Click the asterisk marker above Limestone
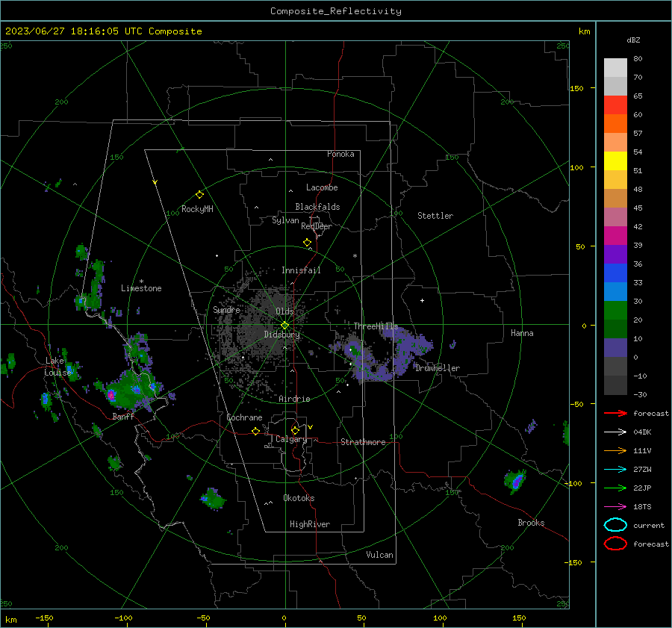 (141, 282)
